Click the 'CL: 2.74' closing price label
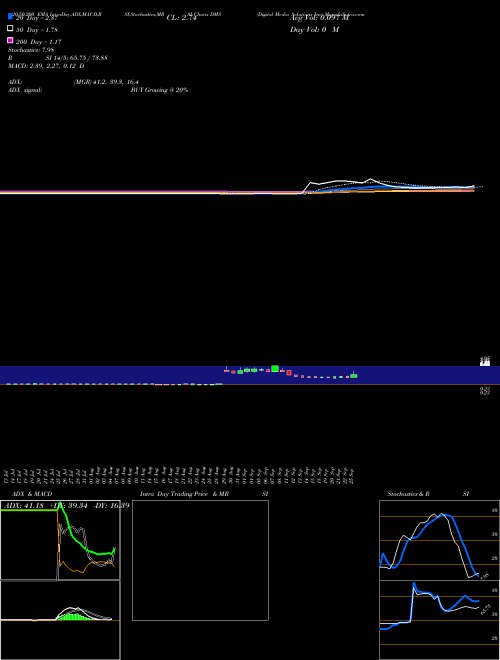 pyautogui.click(x=181, y=18)
